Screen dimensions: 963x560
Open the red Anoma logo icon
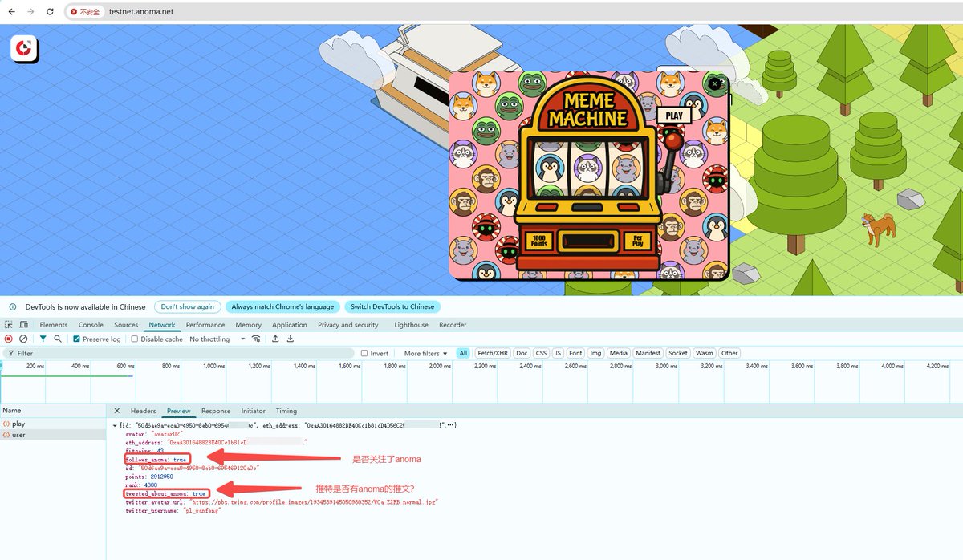point(25,49)
